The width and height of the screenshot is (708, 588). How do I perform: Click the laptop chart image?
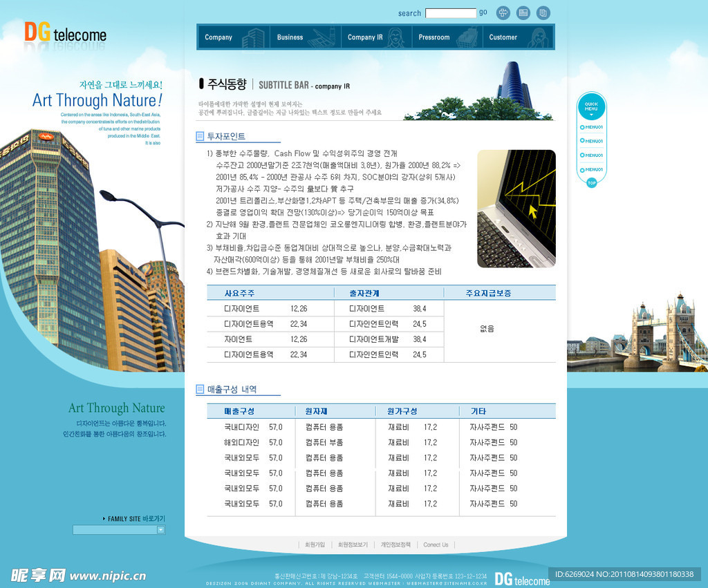(516, 209)
